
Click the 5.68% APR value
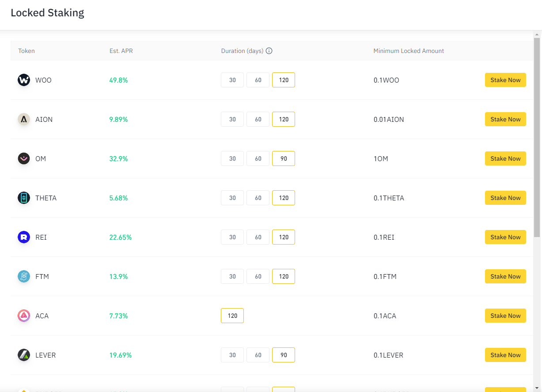pyautogui.click(x=118, y=198)
